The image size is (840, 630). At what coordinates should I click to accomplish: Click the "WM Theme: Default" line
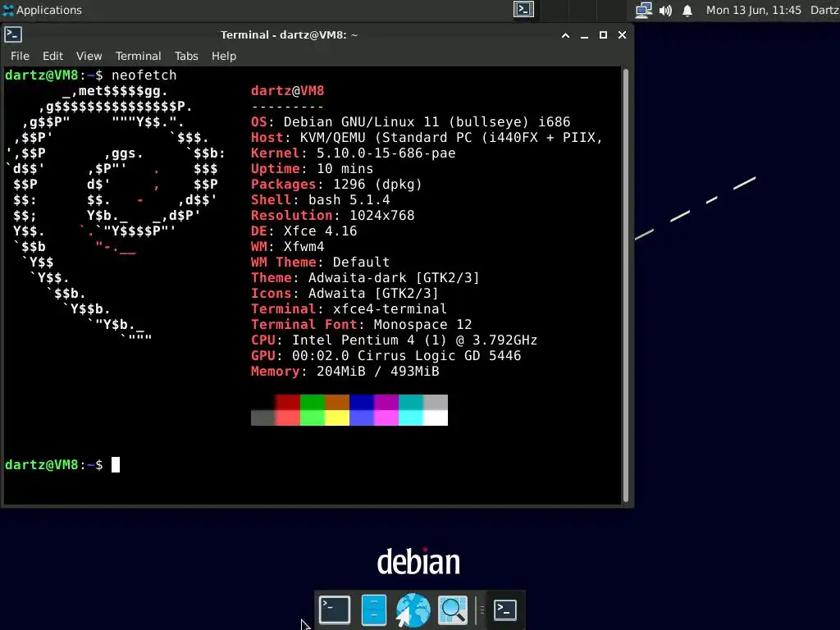coord(321,262)
